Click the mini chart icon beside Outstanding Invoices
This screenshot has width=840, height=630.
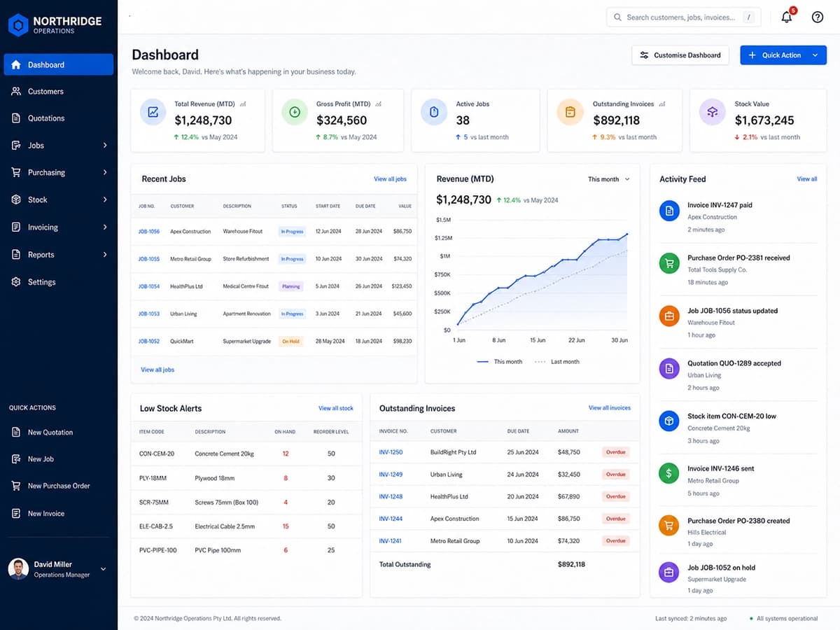pyautogui.click(x=662, y=104)
